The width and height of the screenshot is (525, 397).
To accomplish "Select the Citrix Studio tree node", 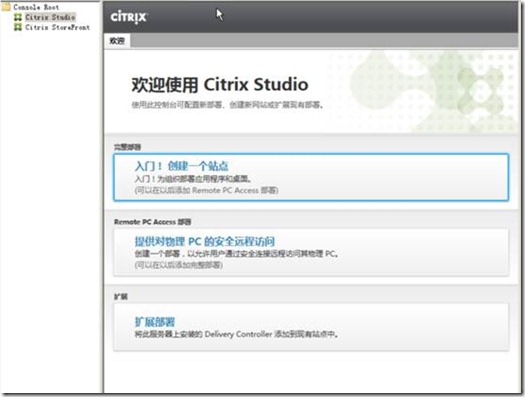I will (50, 17).
